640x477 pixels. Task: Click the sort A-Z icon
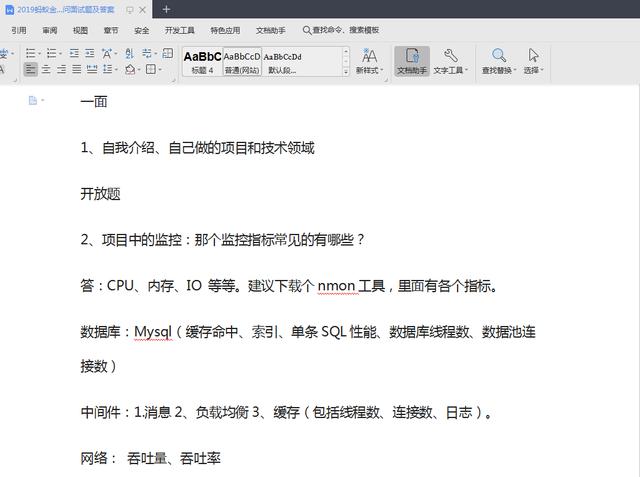(x=129, y=53)
